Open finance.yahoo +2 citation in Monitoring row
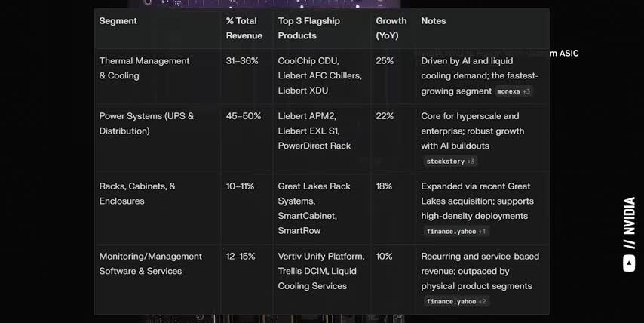The height and width of the screenshot is (323, 644). click(456, 301)
